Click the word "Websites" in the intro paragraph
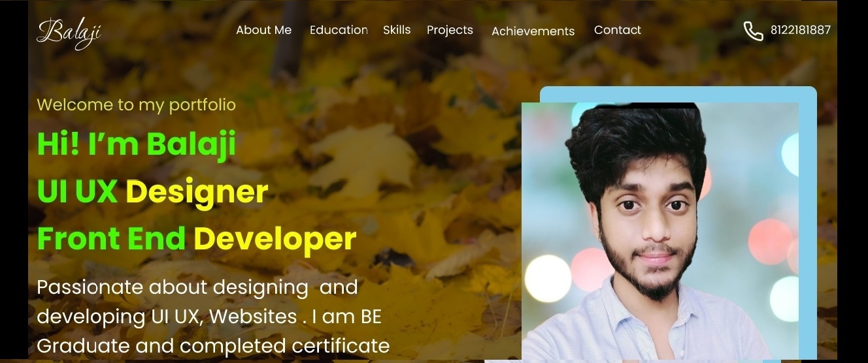The width and height of the screenshot is (868, 363). 253,317
